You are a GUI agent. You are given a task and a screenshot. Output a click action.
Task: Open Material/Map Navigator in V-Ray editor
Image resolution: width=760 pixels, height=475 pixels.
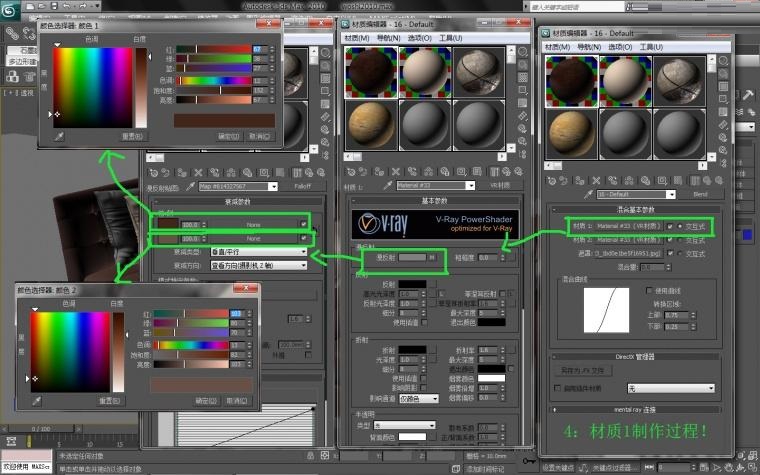(x=522, y=154)
